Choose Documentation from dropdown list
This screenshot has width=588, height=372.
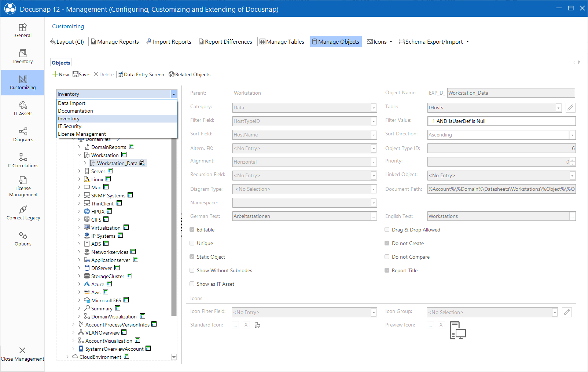coord(117,111)
